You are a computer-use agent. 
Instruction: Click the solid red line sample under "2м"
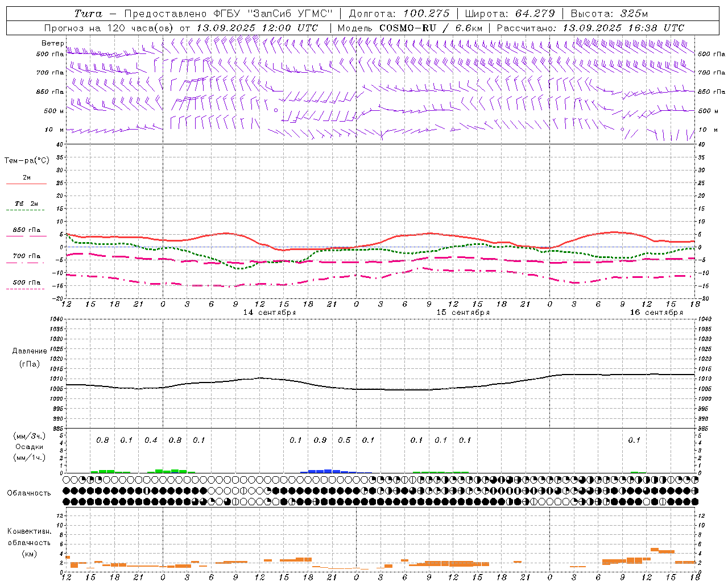pyautogui.click(x=26, y=184)
